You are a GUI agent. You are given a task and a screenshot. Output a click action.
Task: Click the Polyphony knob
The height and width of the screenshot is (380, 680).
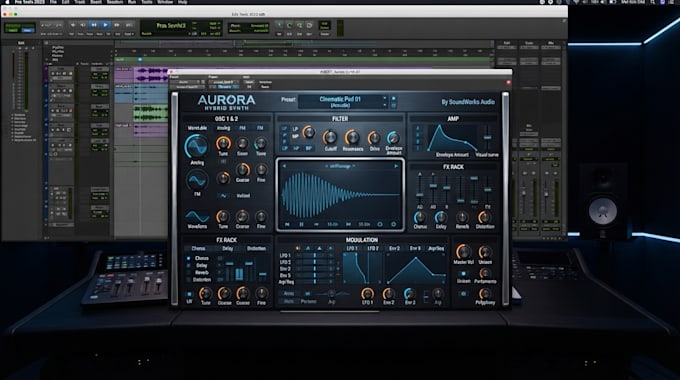pyautogui.click(x=485, y=294)
